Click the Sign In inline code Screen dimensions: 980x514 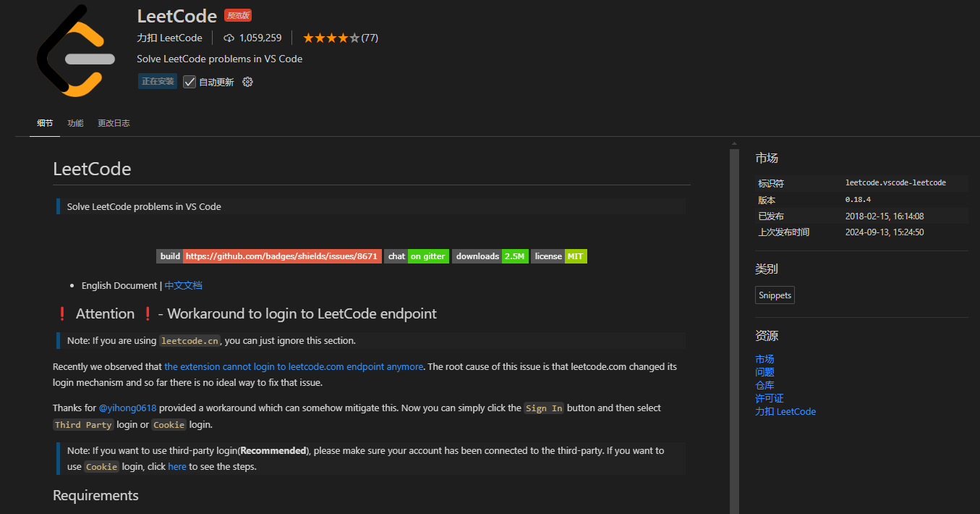(x=544, y=408)
